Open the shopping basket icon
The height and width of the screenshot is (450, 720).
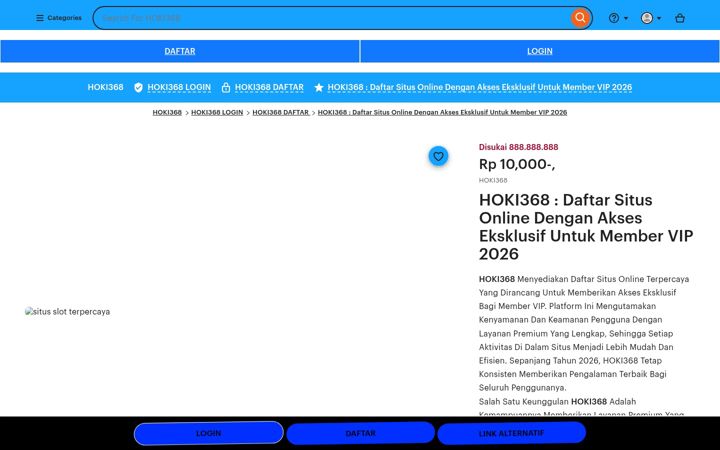(x=680, y=18)
